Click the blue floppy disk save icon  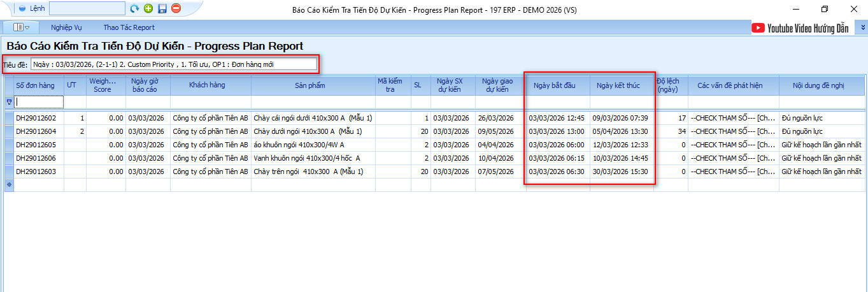point(162,8)
